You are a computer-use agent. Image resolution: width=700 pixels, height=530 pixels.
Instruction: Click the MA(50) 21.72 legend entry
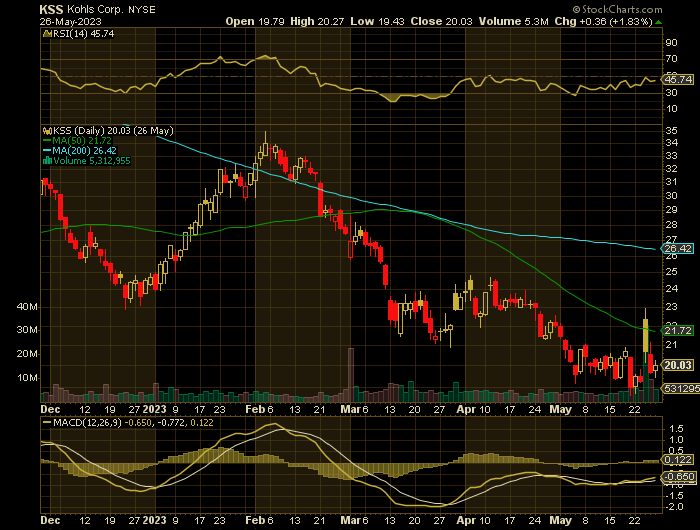point(77,141)
